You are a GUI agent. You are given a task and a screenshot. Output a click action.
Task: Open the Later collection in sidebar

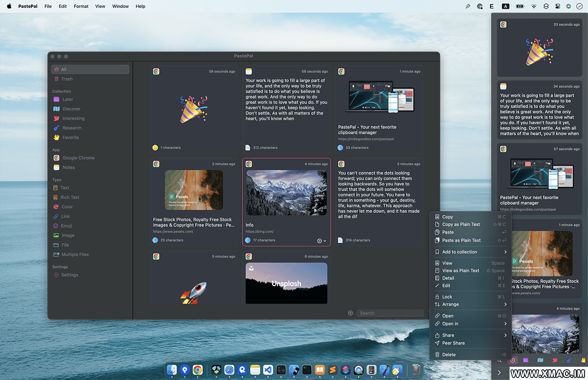click(x=68, y=99)
